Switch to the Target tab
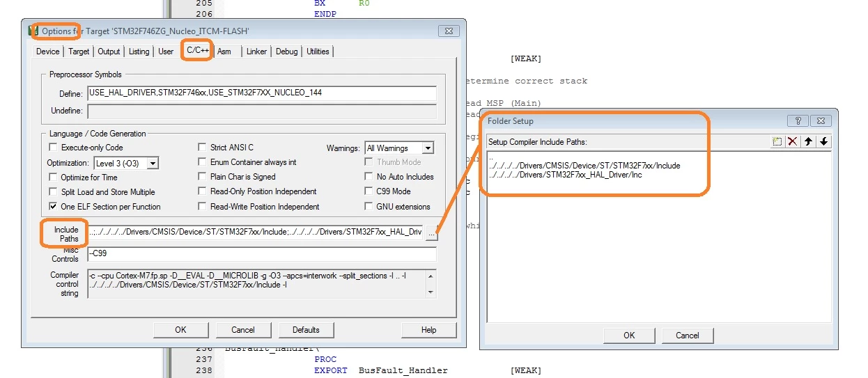Viewport: 868px width, 378px height. point(79,52)
